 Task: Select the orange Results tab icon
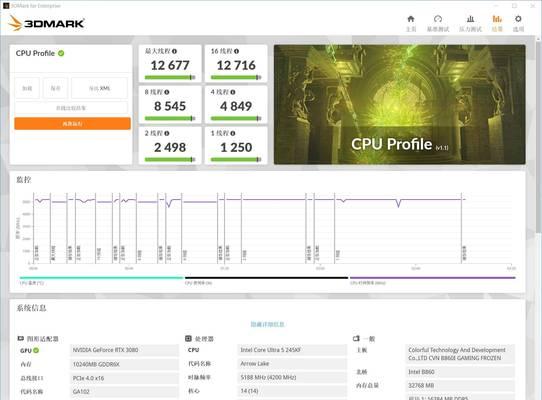497,19
